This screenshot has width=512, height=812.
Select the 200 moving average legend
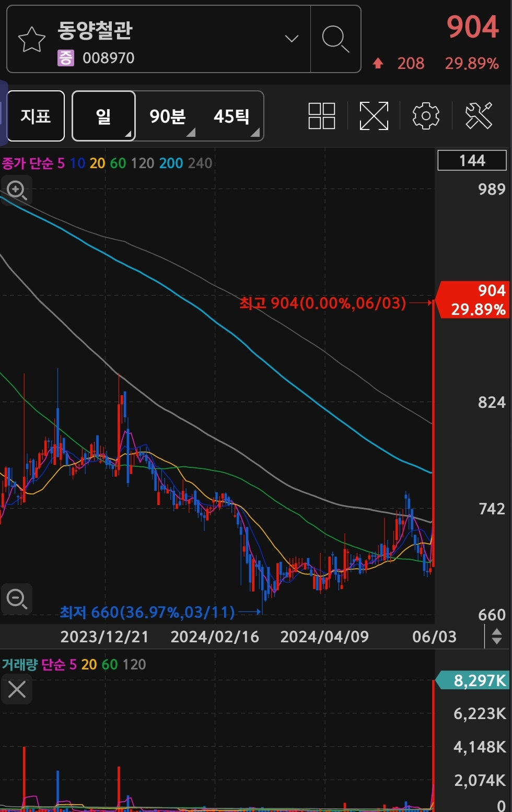tap(171, 163)
